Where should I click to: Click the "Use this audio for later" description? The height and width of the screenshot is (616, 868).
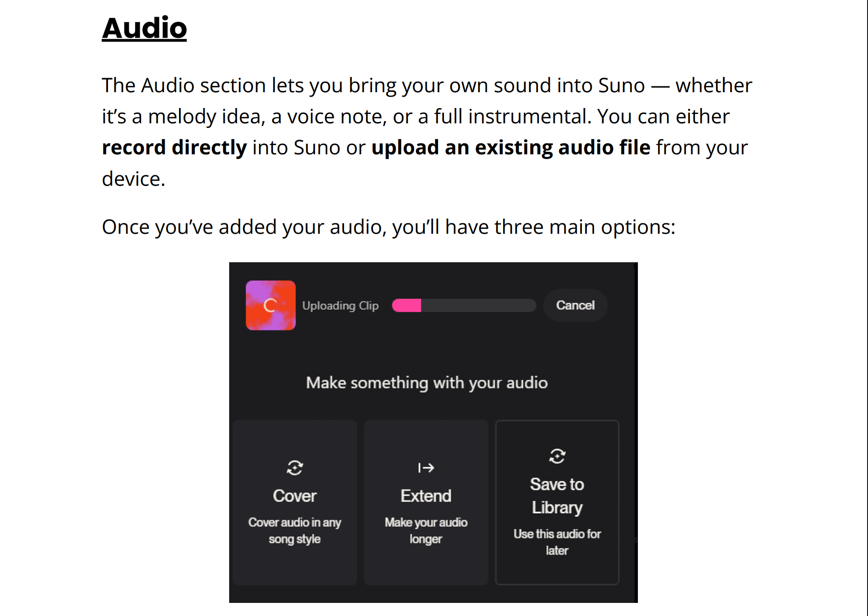click(x=557, y=542)
